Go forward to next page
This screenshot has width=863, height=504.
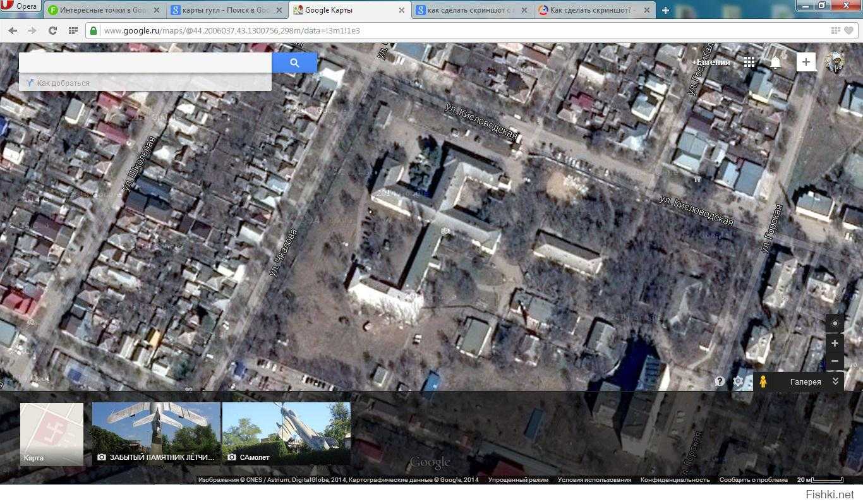tap(32, 30)
